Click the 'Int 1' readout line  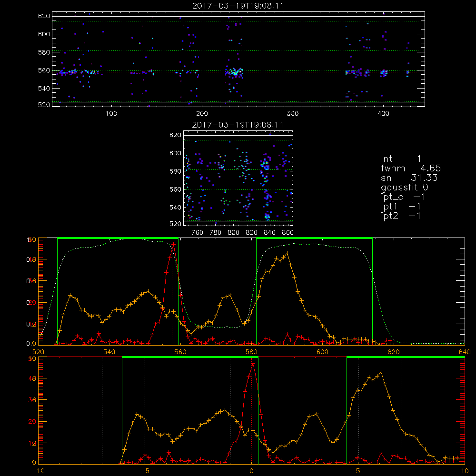401,159
